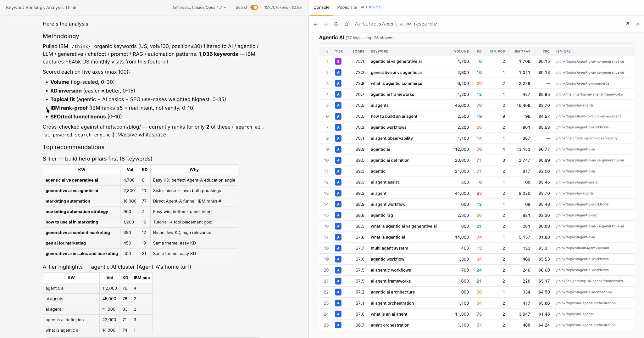
Task: Sort by the CPC column header
Action: (x=546, y=51)
